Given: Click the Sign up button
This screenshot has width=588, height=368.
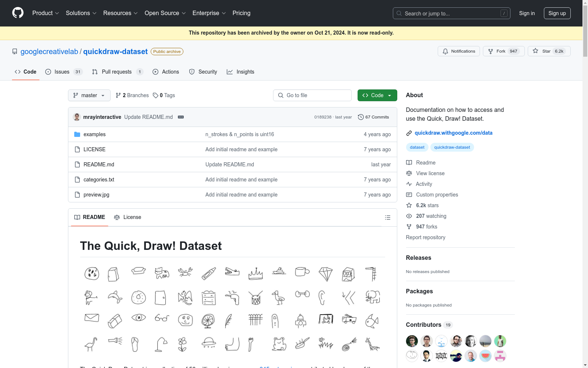Looking at the screenshot, I should pyautogui.click(x=557, y=13).
